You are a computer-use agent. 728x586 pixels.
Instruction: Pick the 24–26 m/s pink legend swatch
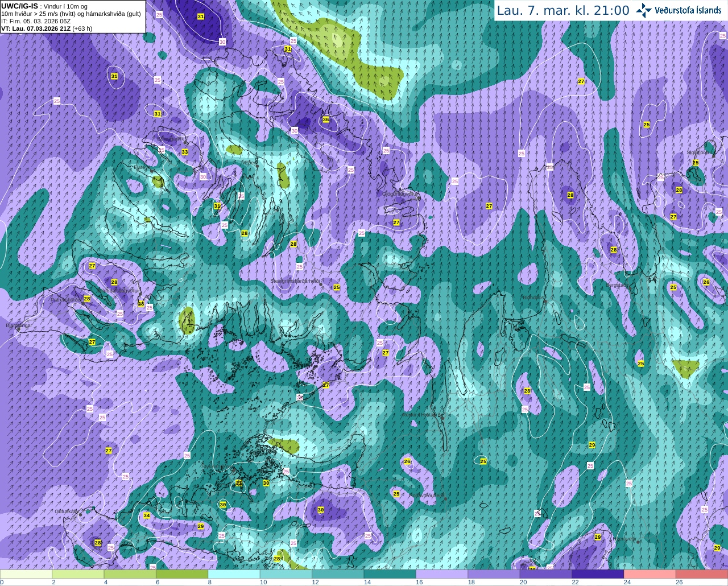(x=650, y=574)
